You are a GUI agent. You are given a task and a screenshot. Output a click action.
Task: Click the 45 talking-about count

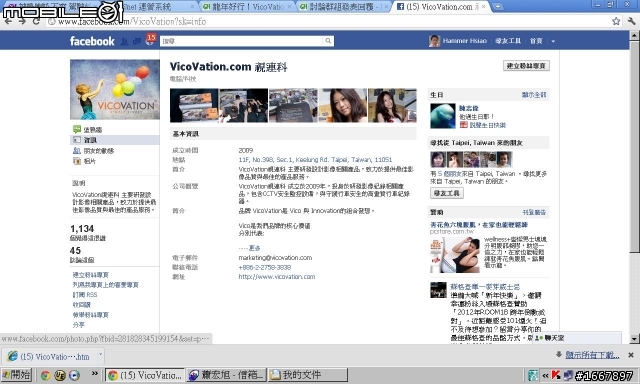76,251
